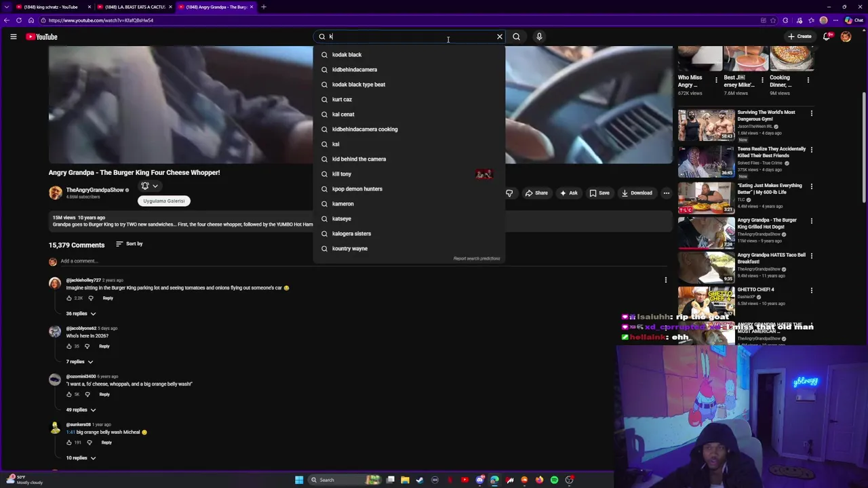Image resolution: width=868 pixels, height=488 pixels.
Task: Select the 'kill tony' search suggestion
Action: pyautogui.click(x=409, y=174)
